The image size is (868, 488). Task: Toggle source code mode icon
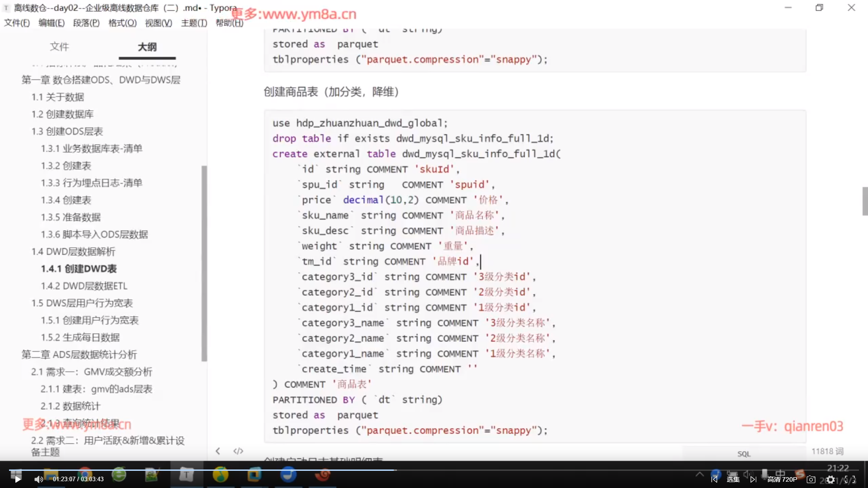click(x=238, y=451)
